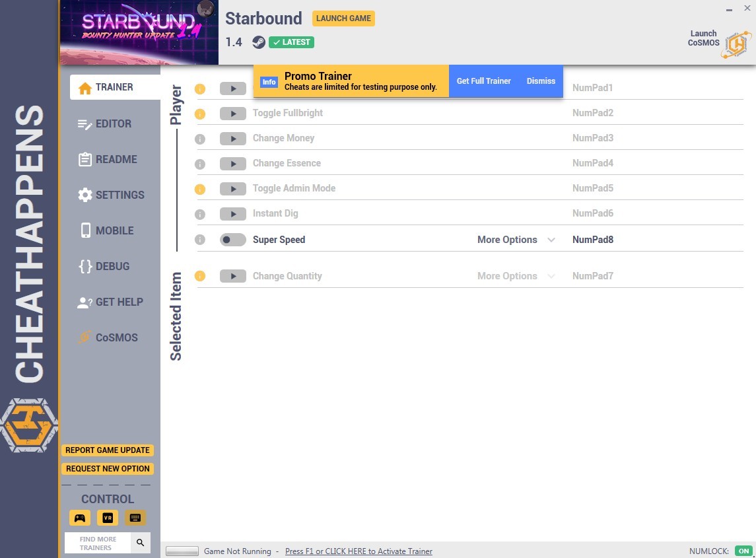Activate the Change Quantity play button
Image resolution: width=756 pixels, height=558 pixels.
pos(233,276)
